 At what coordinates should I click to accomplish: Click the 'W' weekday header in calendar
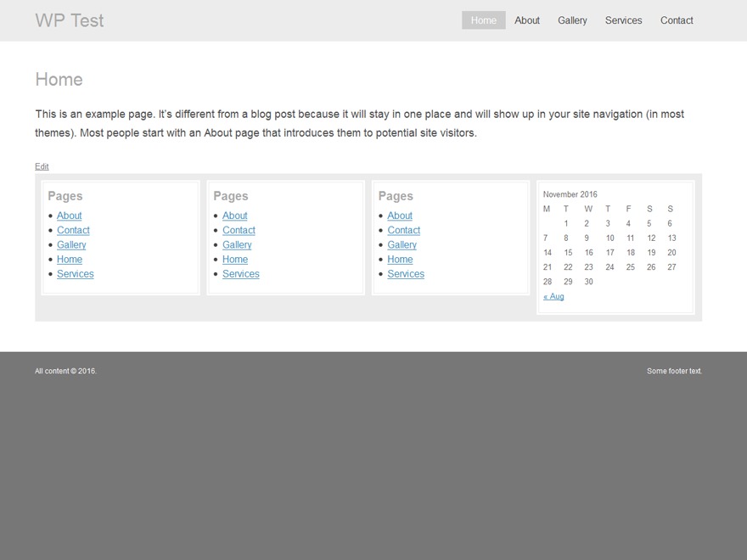point(588,209)
